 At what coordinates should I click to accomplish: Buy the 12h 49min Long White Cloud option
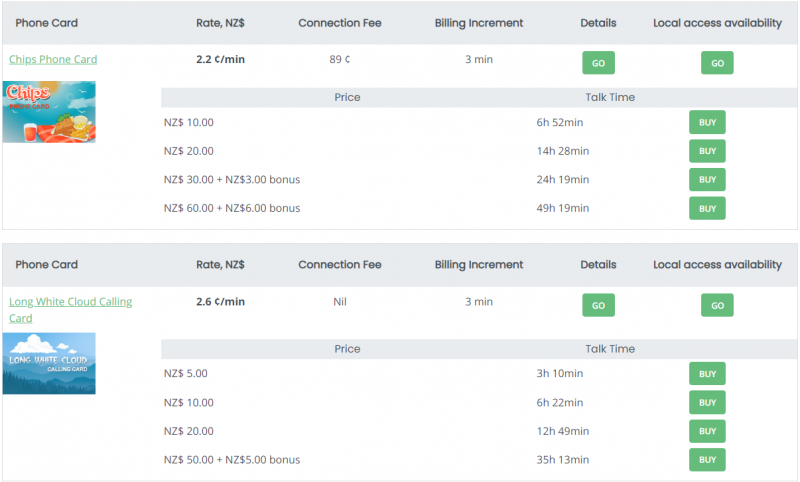(x=707, y=431)
